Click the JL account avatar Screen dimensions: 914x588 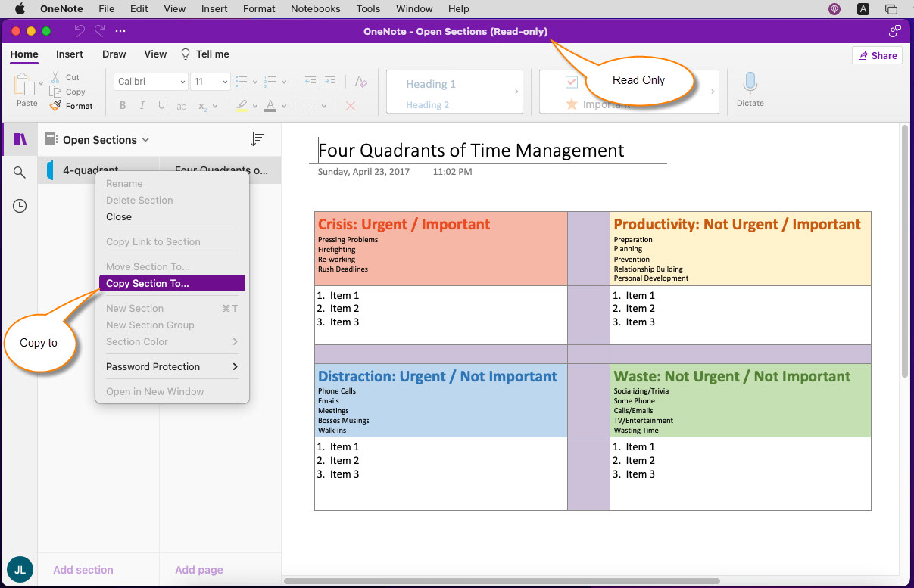click(20, 569)
